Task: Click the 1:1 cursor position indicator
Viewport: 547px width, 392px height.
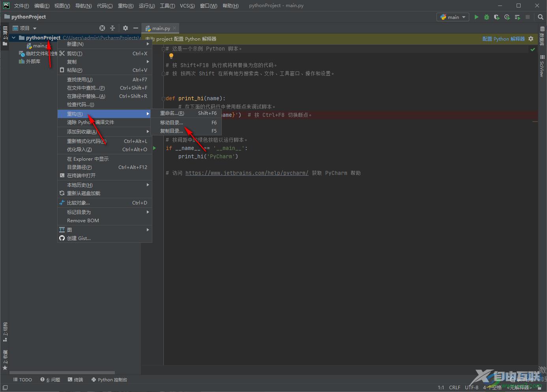Action: [x=441, y=388]
